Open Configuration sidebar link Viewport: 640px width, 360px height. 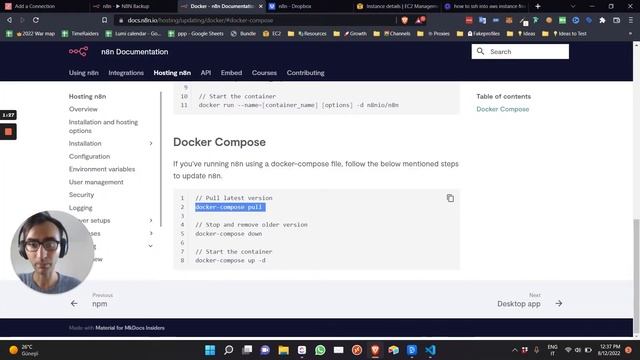pos(89,156)
